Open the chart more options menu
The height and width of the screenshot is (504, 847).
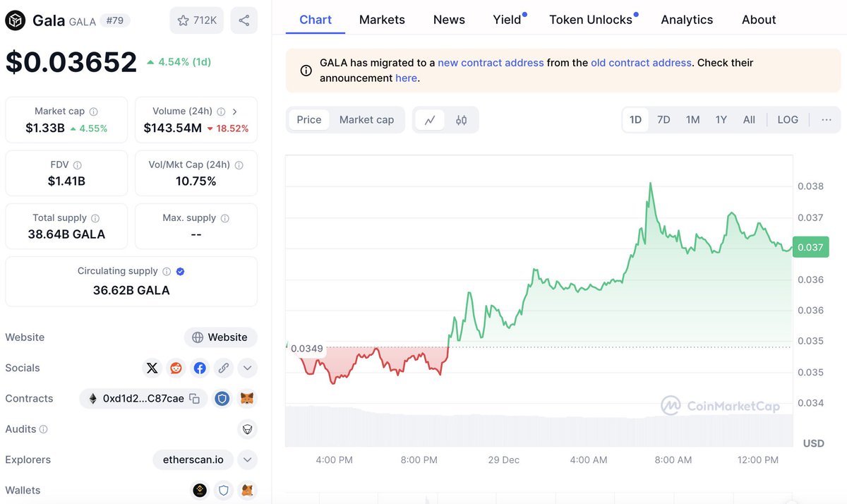(827, 120)
